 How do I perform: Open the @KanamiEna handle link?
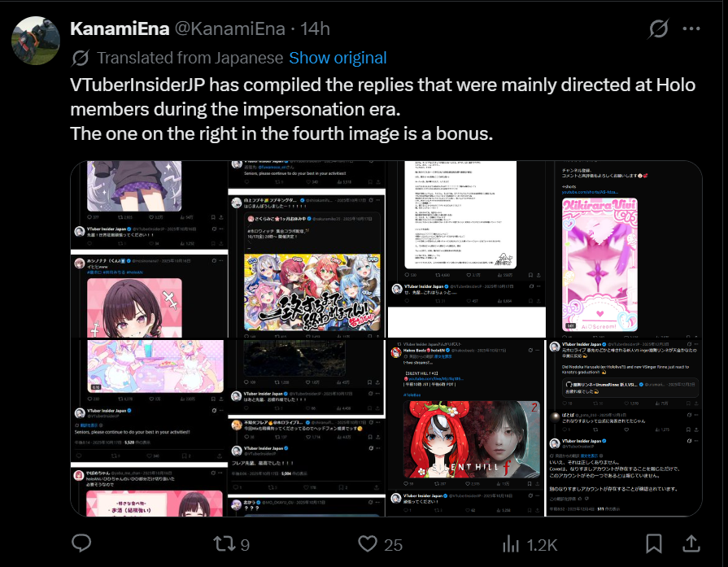pyautogui.click(x=229, y=28)
